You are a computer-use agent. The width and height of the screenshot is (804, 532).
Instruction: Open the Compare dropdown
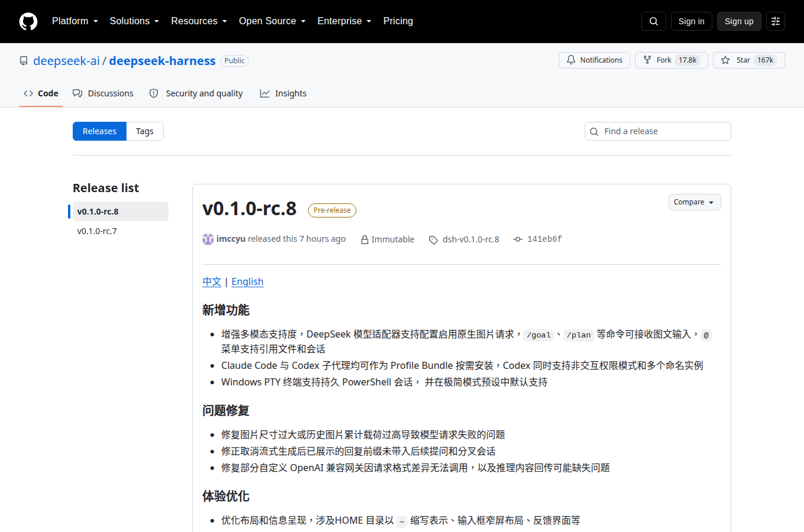[x=695, y=202]
